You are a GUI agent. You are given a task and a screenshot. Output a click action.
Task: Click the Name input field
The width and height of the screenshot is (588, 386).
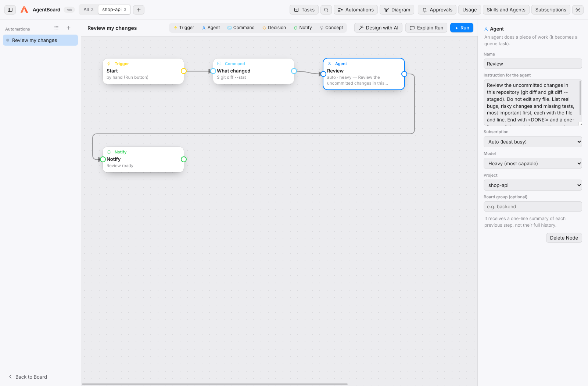533,64
